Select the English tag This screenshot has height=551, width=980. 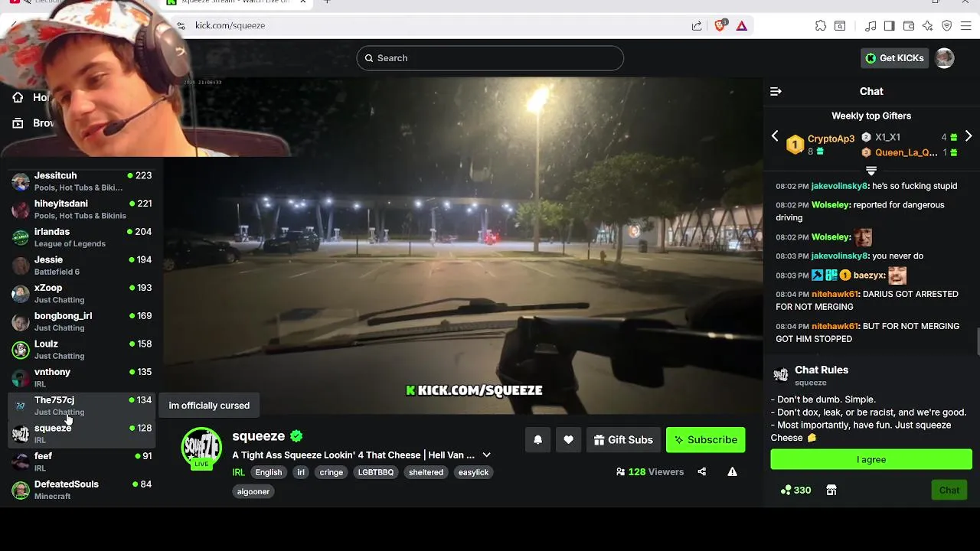tap(269, 472)
